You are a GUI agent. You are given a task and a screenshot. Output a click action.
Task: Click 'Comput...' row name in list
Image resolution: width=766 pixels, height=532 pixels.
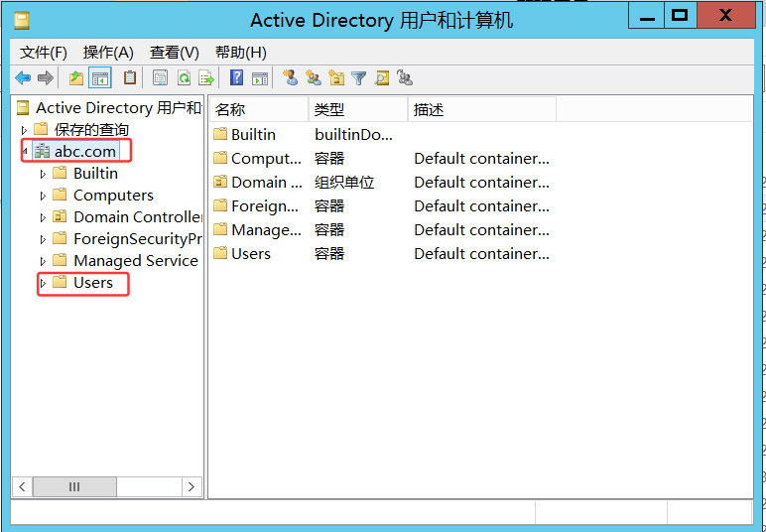click(x=266, y=158)
